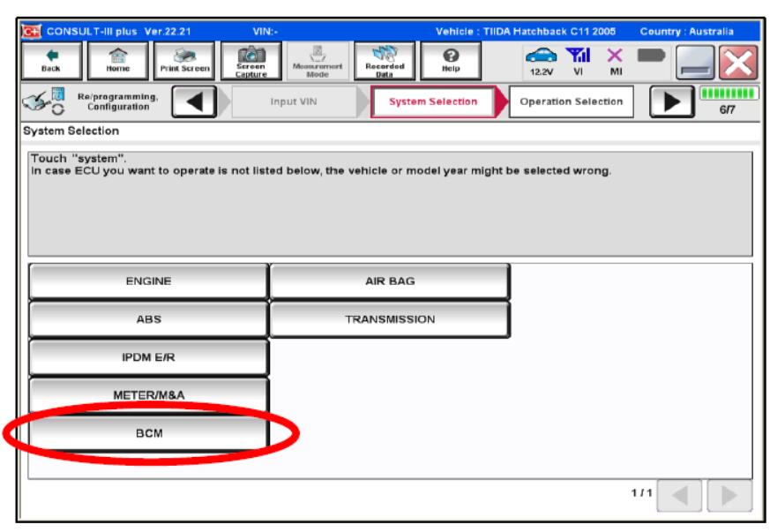
Task: Click the 'Touch "system".' instruction text
Action: point(78,159)
